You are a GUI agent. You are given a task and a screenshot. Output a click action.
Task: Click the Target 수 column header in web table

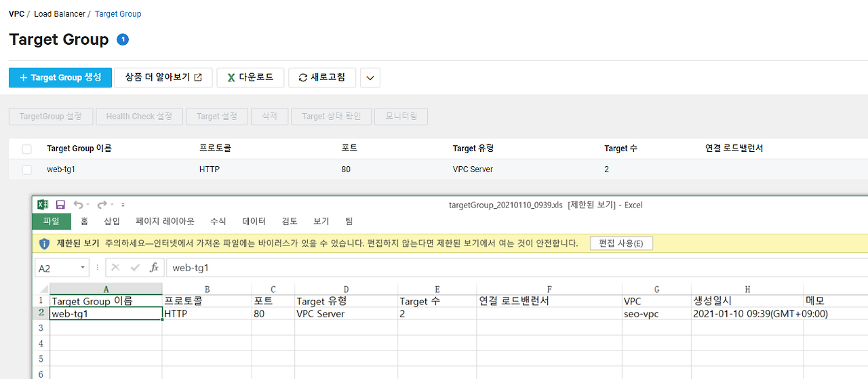point(620,148)
